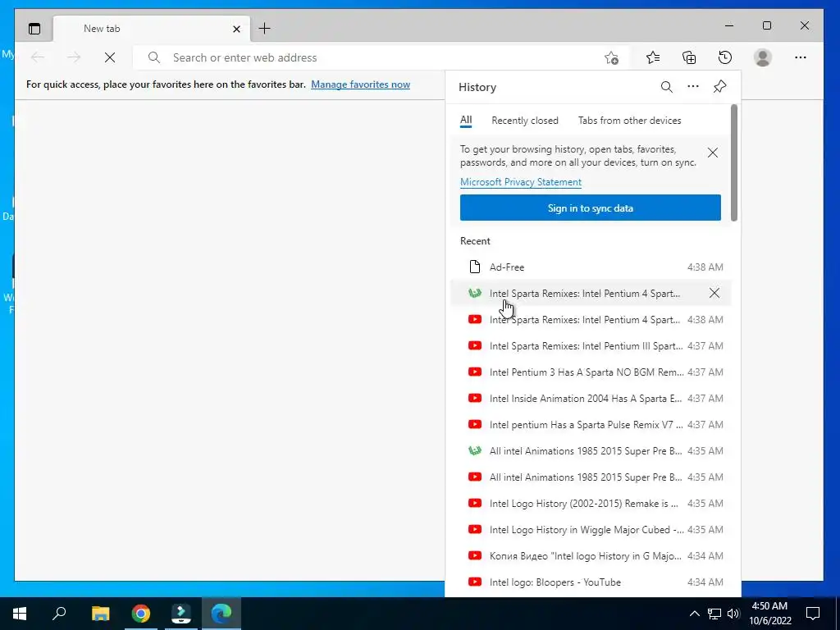Open the notification center icon
Viewport: 840px width, 630px height.
813,614
